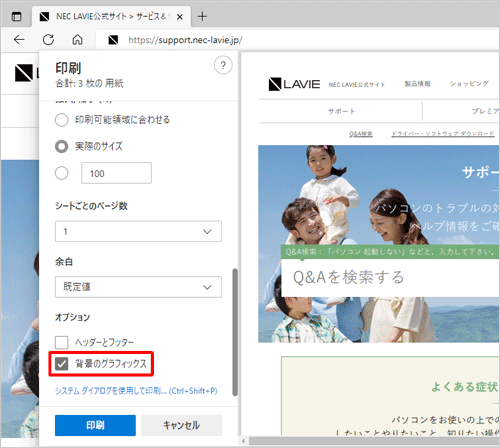Viewport: 500px width, 448px height.
Task: Select 印刷可能領域に合わせる radio option
Action: click(x=62, y=120)
